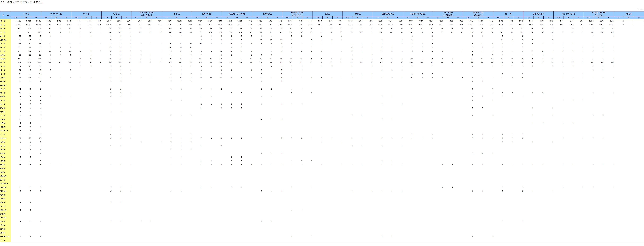Click Hui population cell '5168'

[x=19, y=32]
